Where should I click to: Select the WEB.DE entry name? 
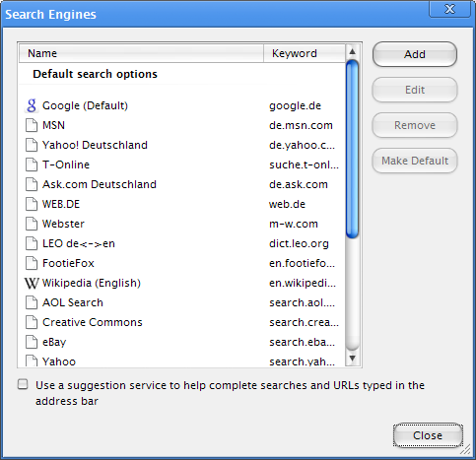point(61,204)
